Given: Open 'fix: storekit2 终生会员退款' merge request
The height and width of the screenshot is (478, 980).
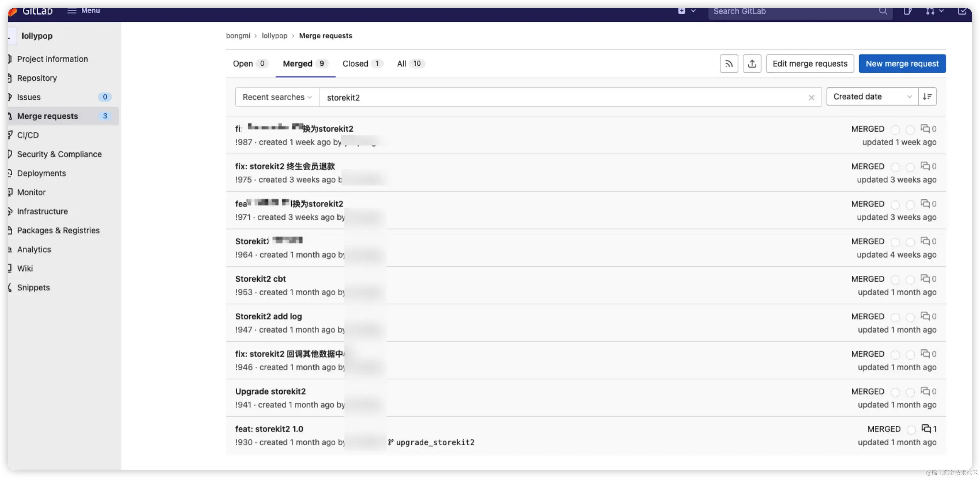Looking at the screenshot, I should [x=285, y=166].
